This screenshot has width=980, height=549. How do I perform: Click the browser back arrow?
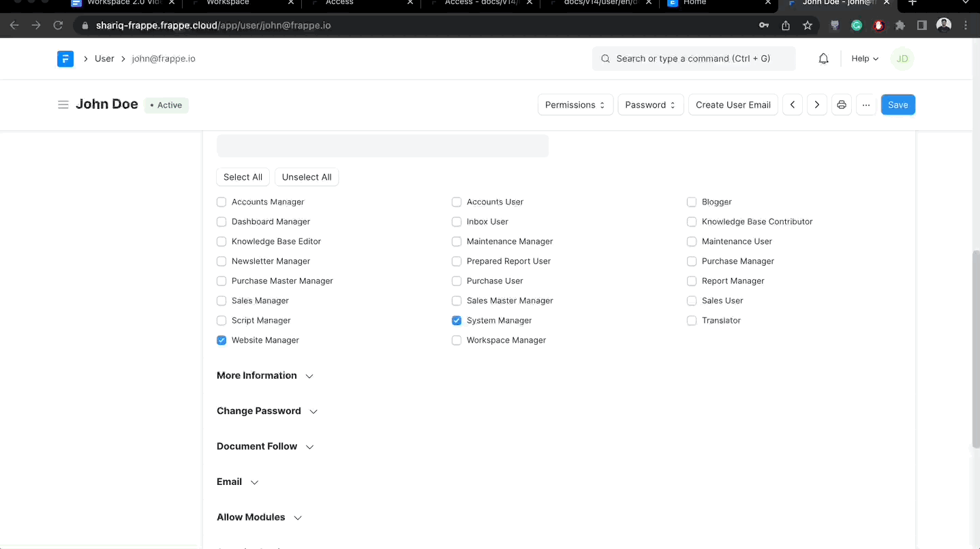(14, 25)
